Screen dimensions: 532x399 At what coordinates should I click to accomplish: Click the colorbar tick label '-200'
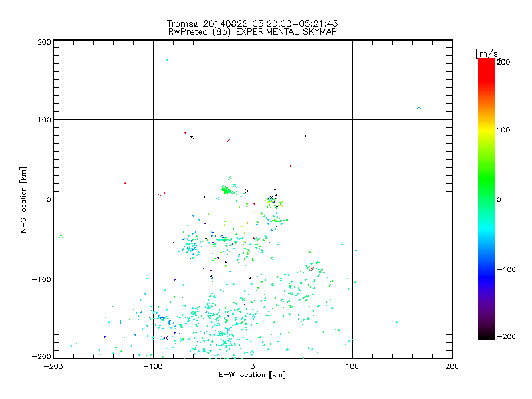coord(506,336)
